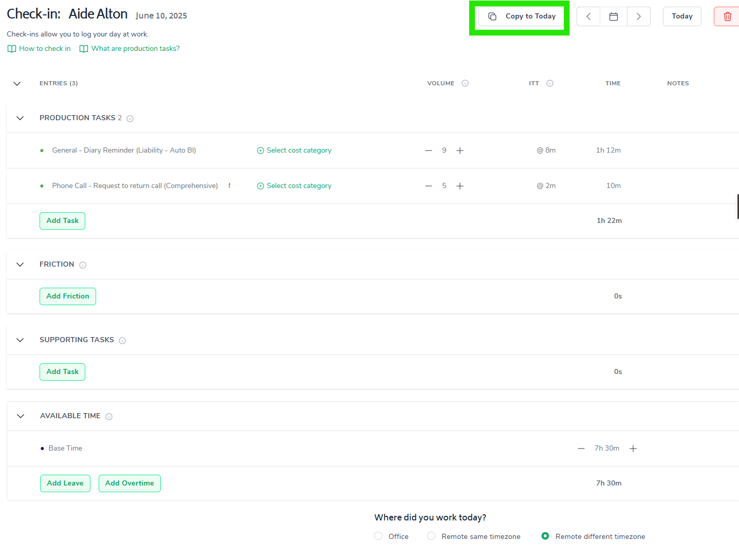Click the Add Overtime button

[130, 483]
